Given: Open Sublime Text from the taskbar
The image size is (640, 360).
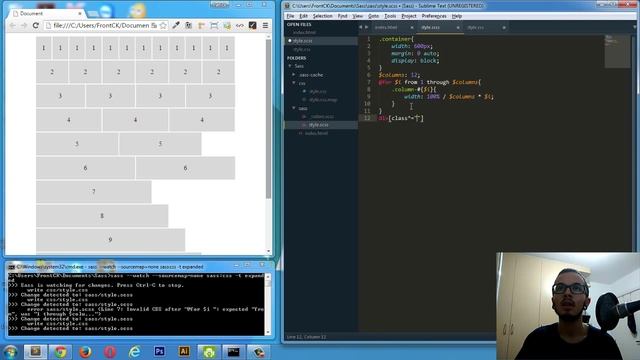Looking at the screenshot, I should 35,351.
